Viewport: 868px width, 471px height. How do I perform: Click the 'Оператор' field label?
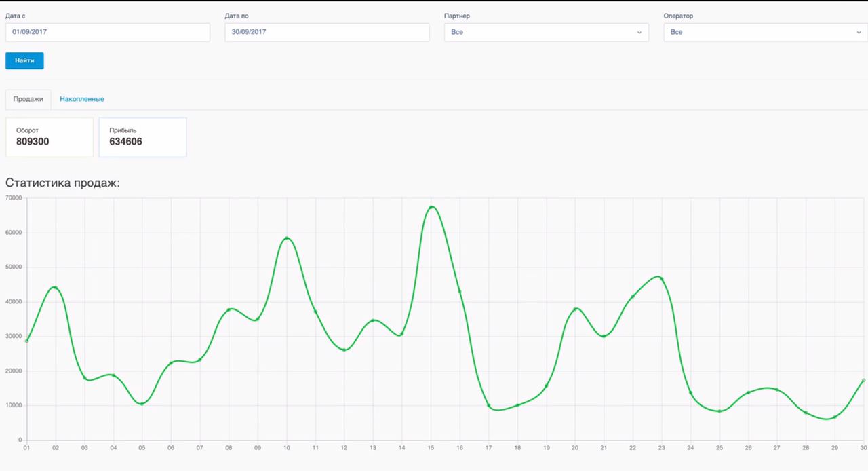pos(678,16)
